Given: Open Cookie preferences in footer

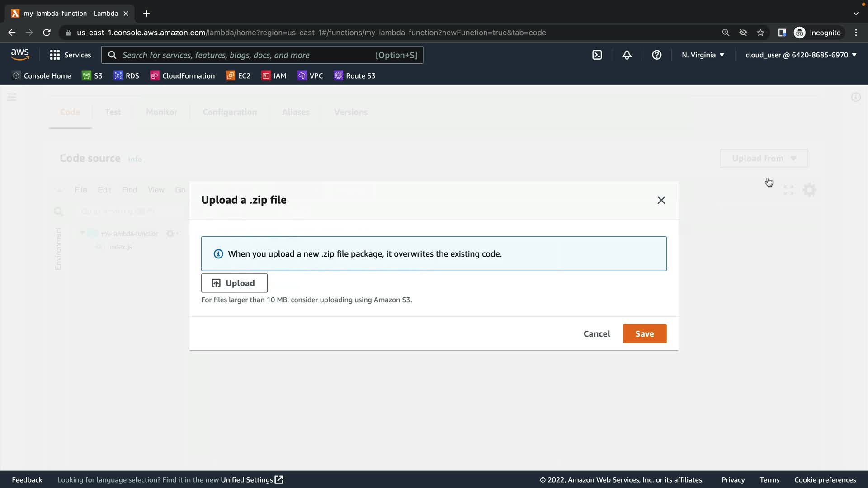Looking at the screenshot, I should [x=825, y=480].
